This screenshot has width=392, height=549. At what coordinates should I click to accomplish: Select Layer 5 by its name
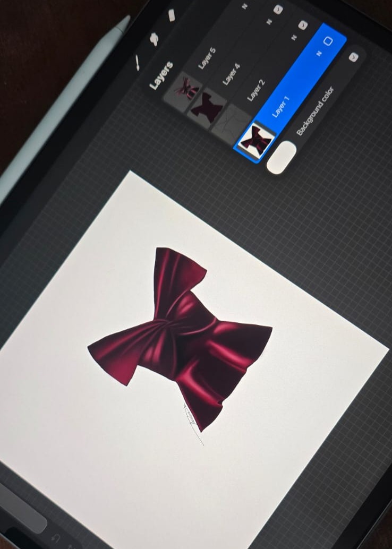(207, 58)
